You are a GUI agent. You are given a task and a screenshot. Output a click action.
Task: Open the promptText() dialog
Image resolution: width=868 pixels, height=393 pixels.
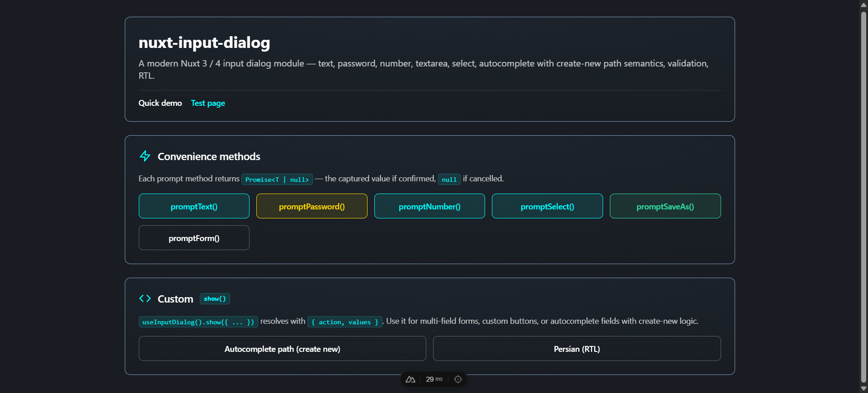194,206
